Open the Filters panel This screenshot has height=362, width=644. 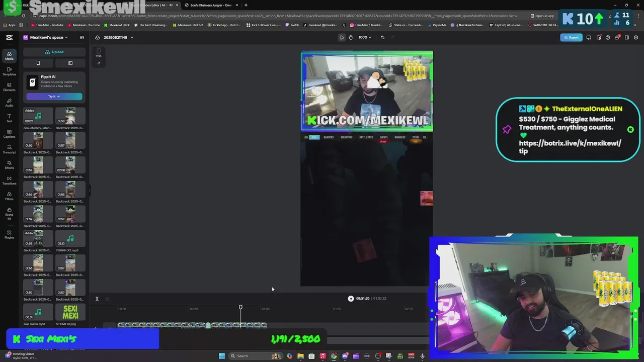[x=9, y=196]
